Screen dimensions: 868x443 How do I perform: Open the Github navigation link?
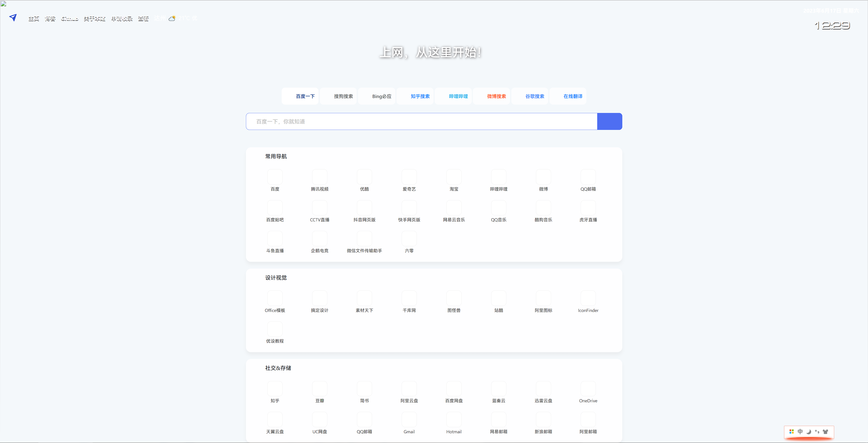pyautogui.click(x=70, y=19)
